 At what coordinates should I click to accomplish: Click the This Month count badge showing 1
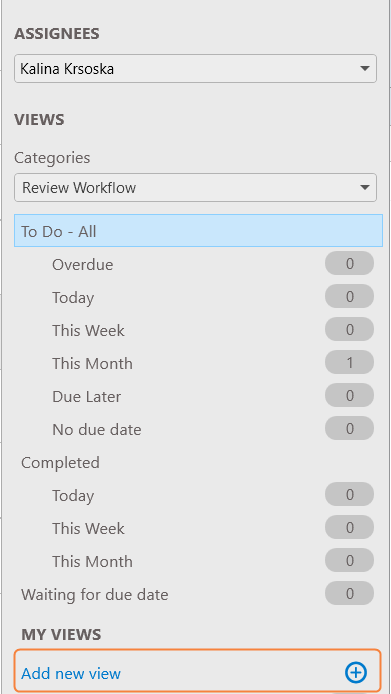coord(349,362)
